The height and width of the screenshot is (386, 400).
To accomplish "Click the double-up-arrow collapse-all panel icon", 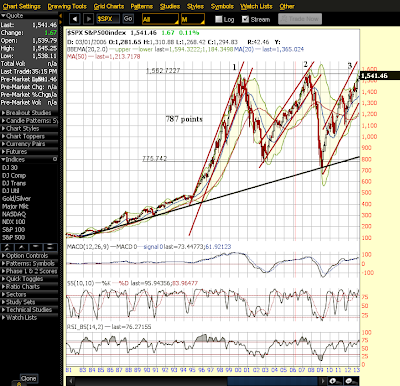I will [7, 247].
